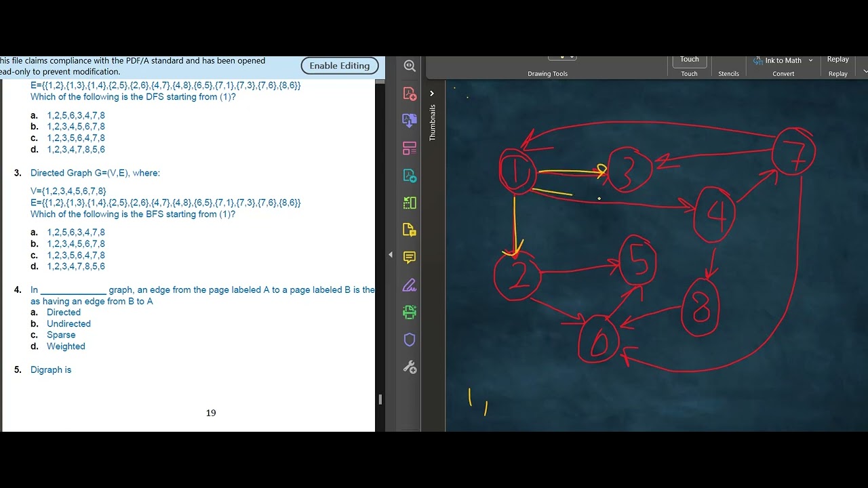The height and width of the screenshot is (488, 868).
Task: Click the Thumbnails vertical label
Action: (x=433, y=123)
